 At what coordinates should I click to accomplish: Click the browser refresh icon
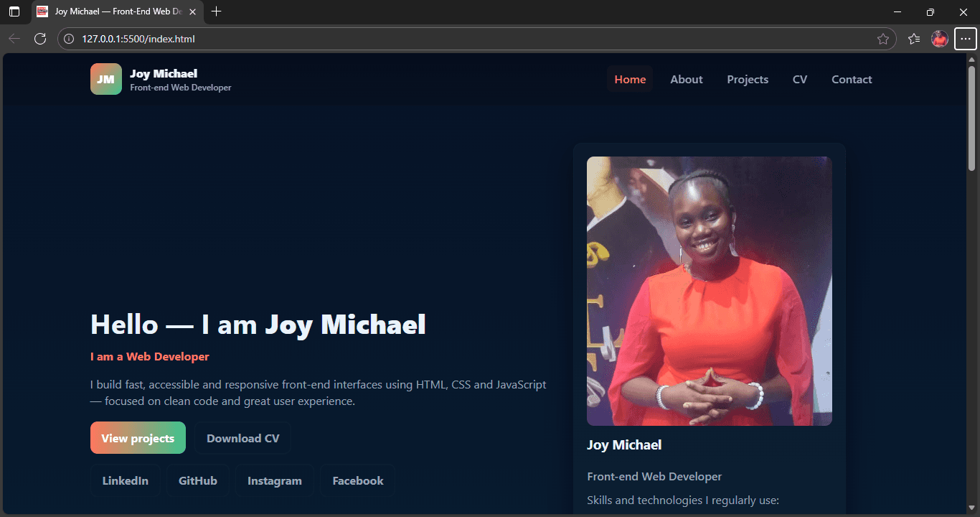40,39
